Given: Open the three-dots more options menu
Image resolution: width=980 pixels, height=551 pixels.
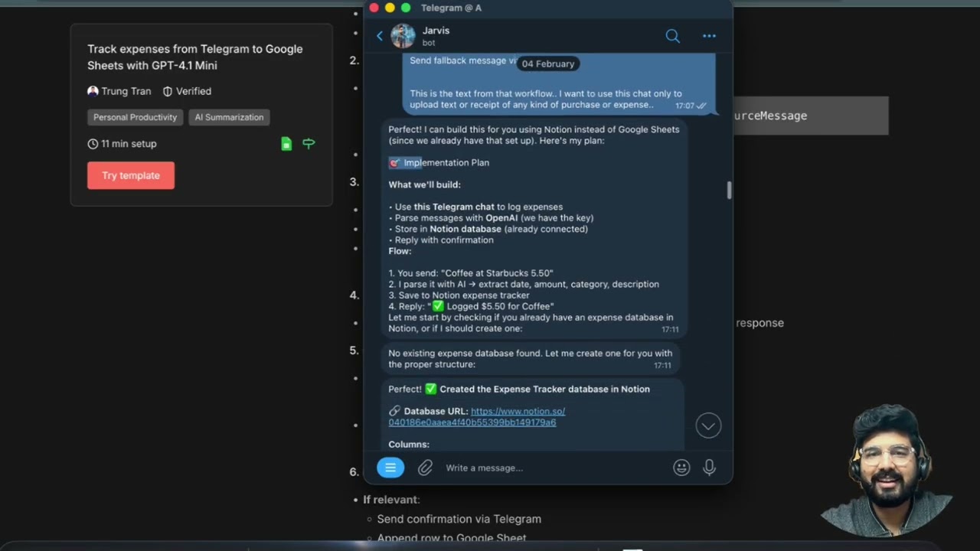Looking at the screenshot, I should pos(709,36).
